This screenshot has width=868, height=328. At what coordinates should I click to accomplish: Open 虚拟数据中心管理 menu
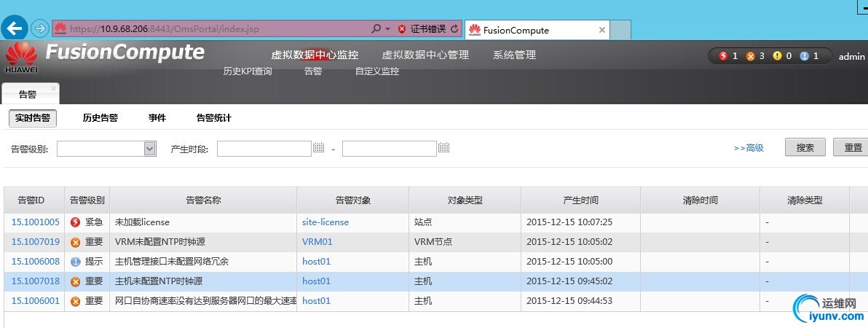[425, 55]
